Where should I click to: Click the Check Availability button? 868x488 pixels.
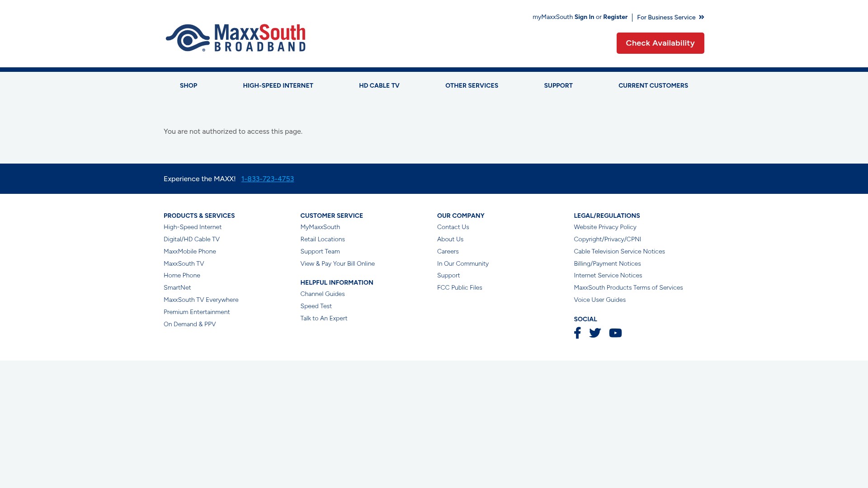tap(660, 43)
